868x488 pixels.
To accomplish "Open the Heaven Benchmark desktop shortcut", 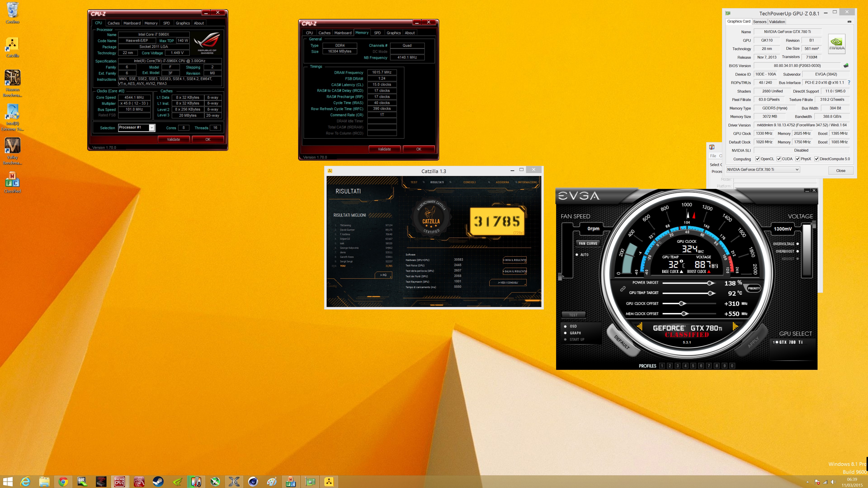I will [x=12, y=84].
